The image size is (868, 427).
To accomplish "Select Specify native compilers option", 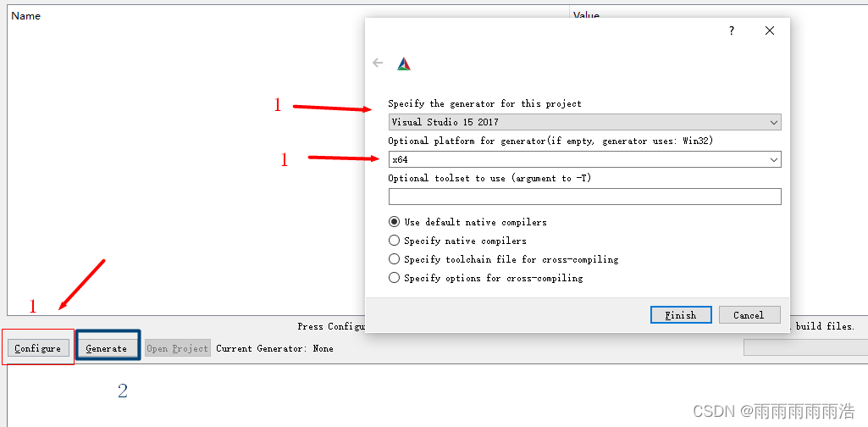I will click(x=395, y=241).
